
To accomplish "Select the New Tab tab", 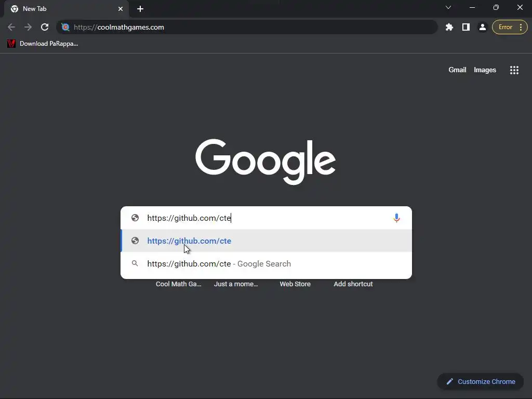I will coord(66,9).
